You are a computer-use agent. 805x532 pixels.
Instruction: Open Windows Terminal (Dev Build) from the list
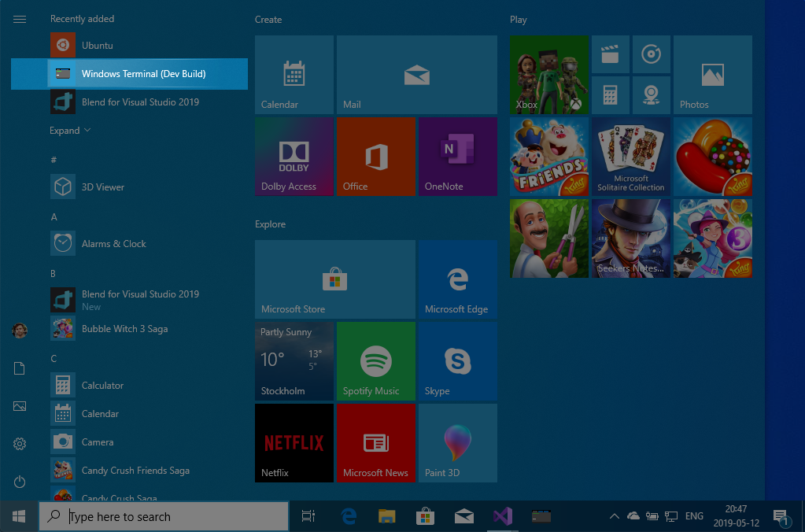pyautogui.click(x=143, y=74)
